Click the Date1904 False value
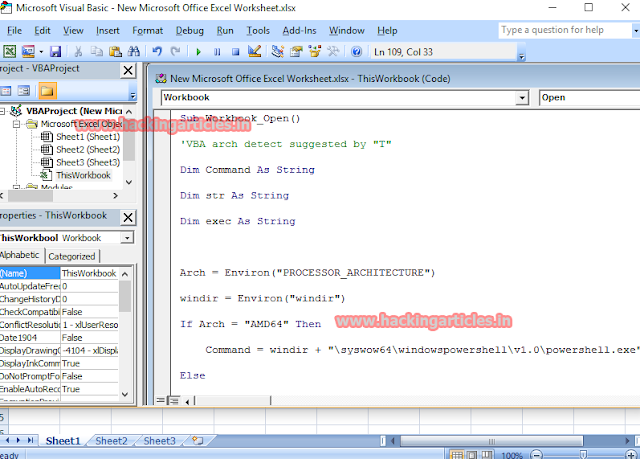 point(89,338)
